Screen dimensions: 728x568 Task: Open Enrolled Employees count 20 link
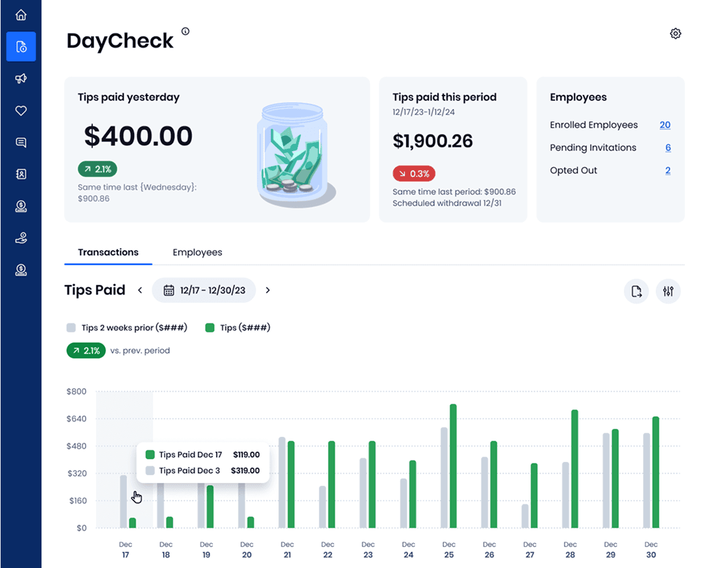pos(665,125)
